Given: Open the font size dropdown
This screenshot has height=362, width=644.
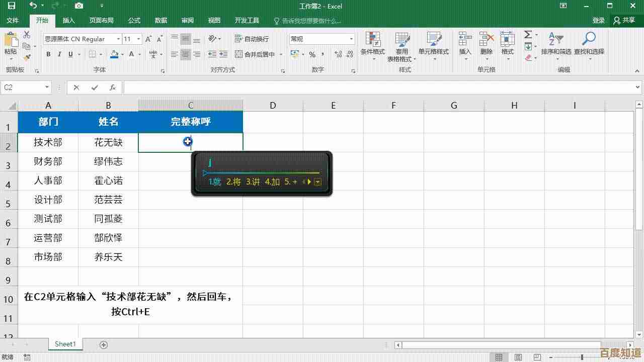Looking at the screenshot, I should (x=139, y=39).
